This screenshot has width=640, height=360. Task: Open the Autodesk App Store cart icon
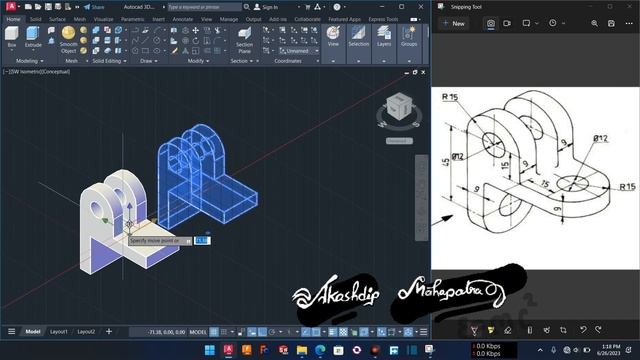tap(307, 7)
